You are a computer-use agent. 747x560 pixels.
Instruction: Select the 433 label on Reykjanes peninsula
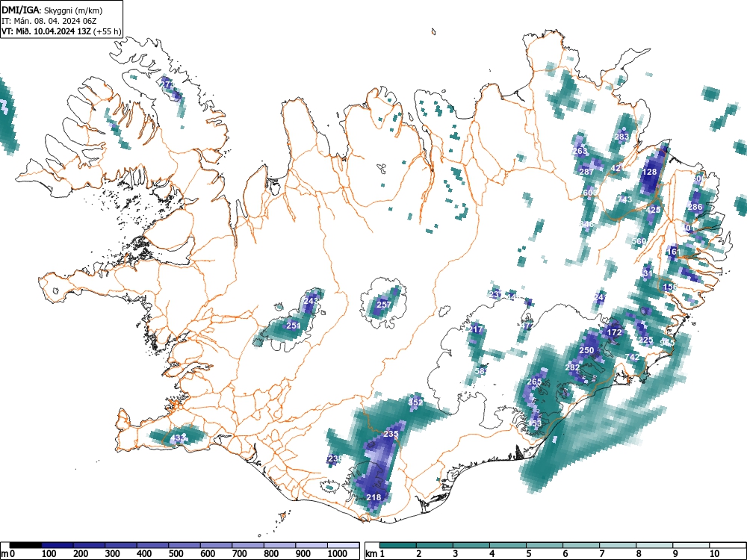pyautogui.click(x=179, y=438)
